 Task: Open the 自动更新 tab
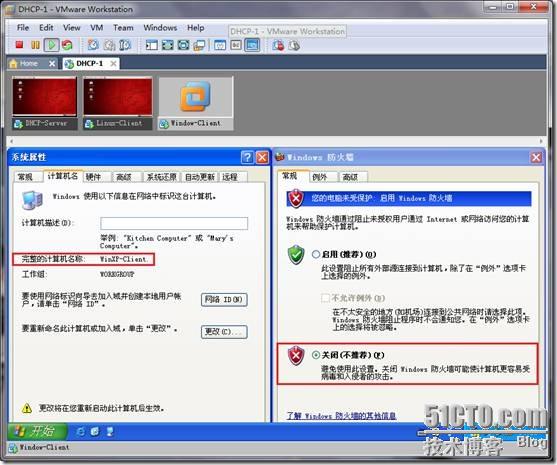[x=200, y=177]
